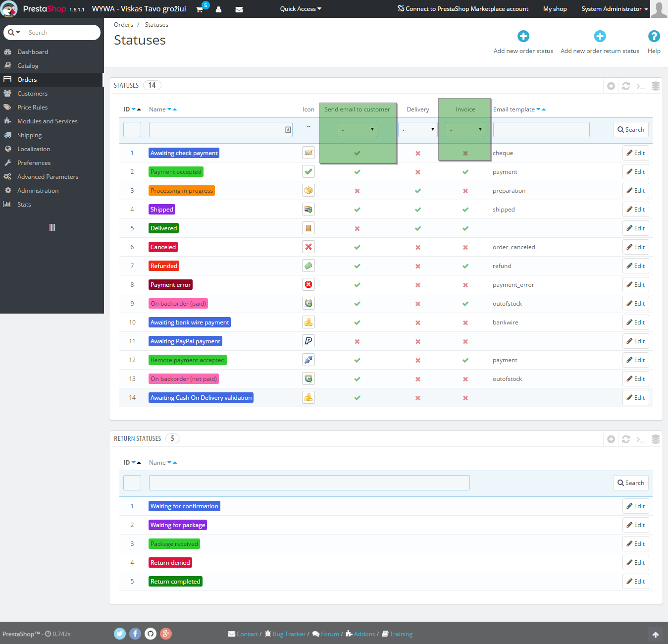Open the Help icon in header

pos(654,36)
